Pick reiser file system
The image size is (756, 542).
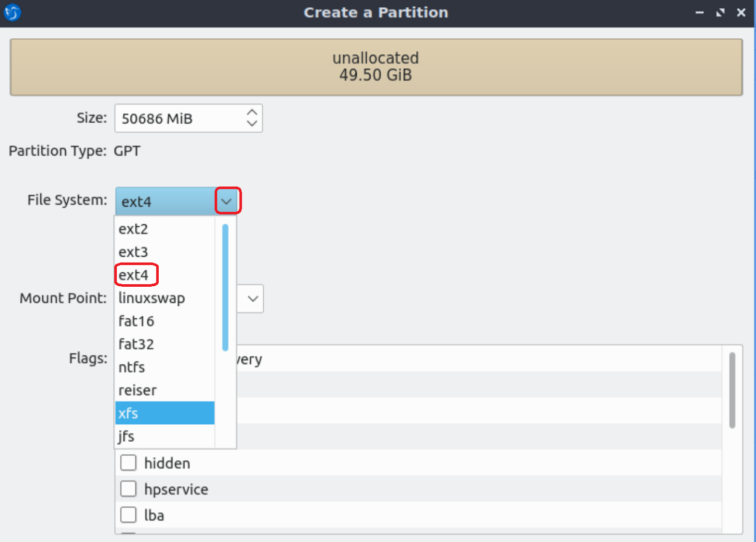tap(138, 390)
